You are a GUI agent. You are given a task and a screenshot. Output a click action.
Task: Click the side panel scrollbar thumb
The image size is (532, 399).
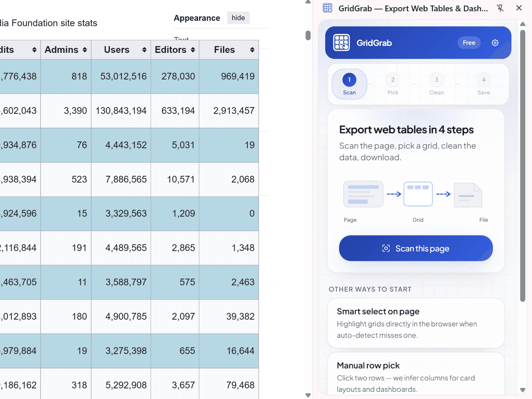[x=523, y=166]
